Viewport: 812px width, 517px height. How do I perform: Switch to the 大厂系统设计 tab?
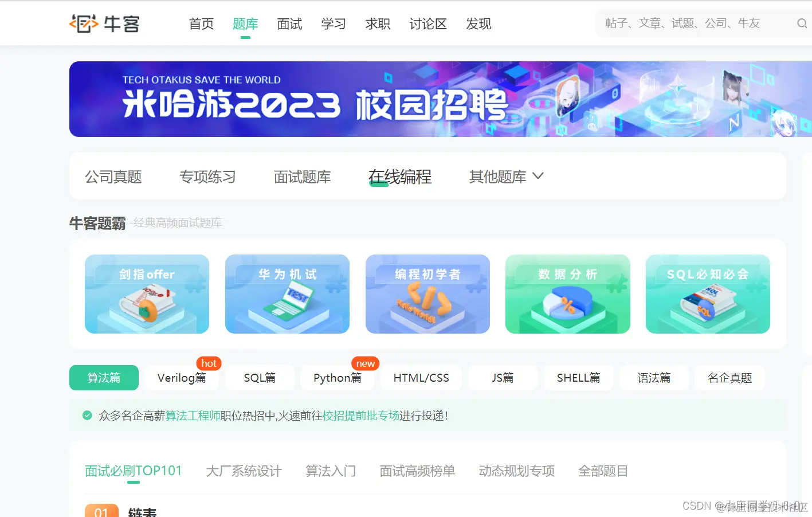coord(244,471)
